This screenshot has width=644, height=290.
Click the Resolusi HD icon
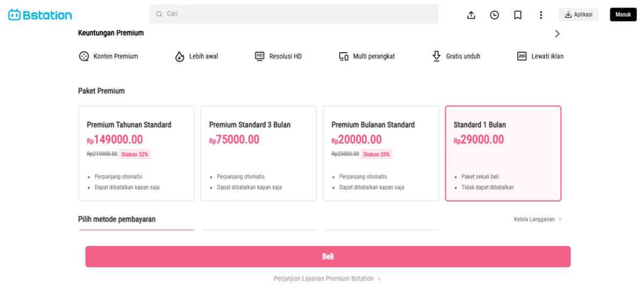coord(260,56)
